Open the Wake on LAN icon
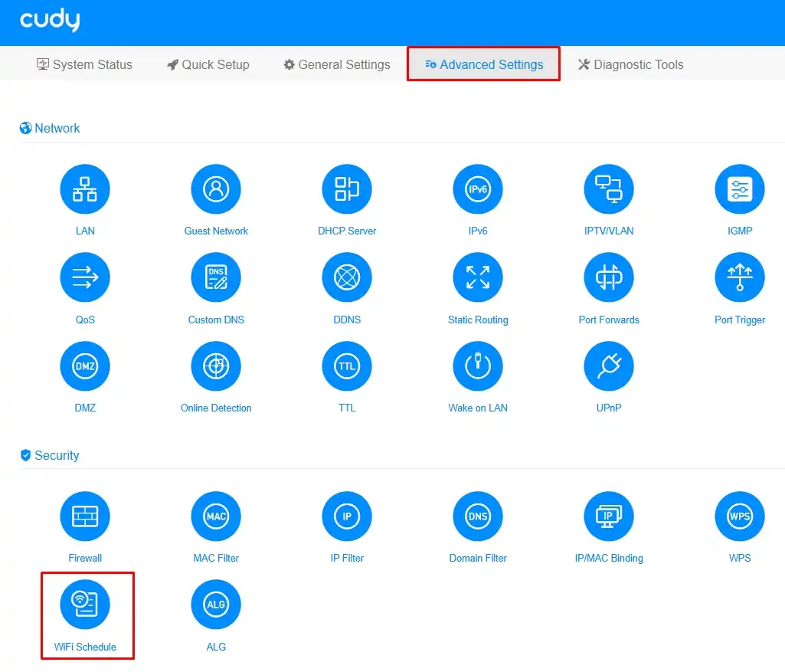Viewport: 785px width, 672px height. pyautogui.click(x=478, y=366)
